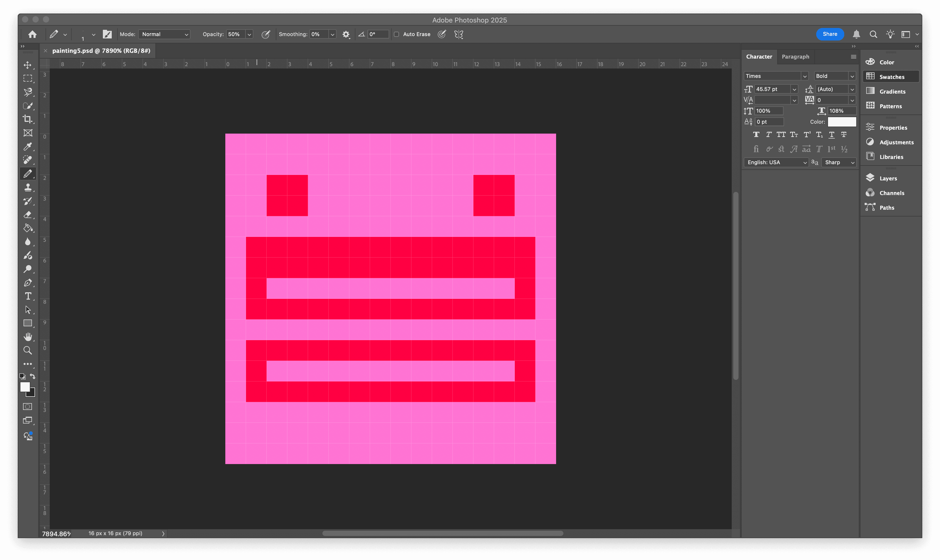Enable the Auto Erase checkbox
This screenshot has height=560, width=940.
click(x=396, y=34)
